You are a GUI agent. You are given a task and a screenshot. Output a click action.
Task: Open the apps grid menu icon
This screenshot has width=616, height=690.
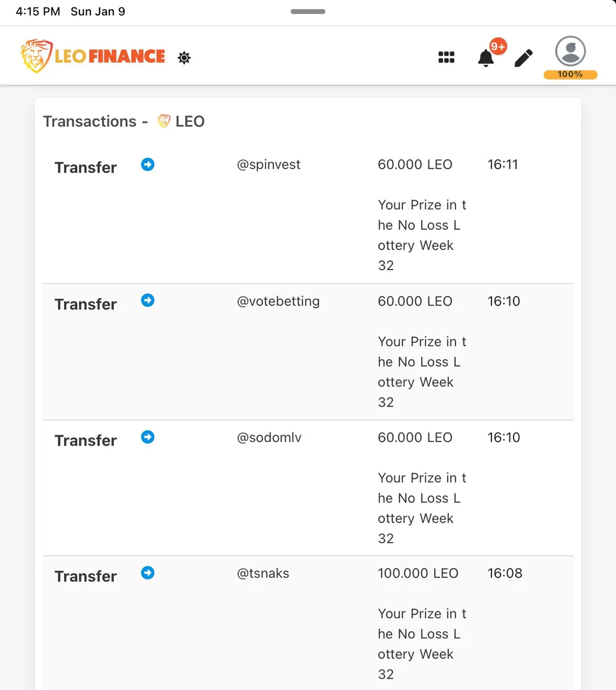click(446, 57)
